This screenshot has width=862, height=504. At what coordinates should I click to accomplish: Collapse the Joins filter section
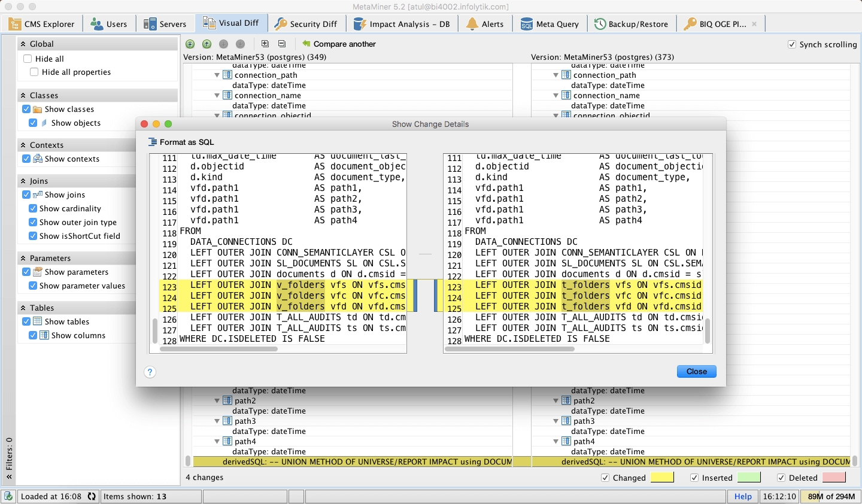(x=23, y=181)
